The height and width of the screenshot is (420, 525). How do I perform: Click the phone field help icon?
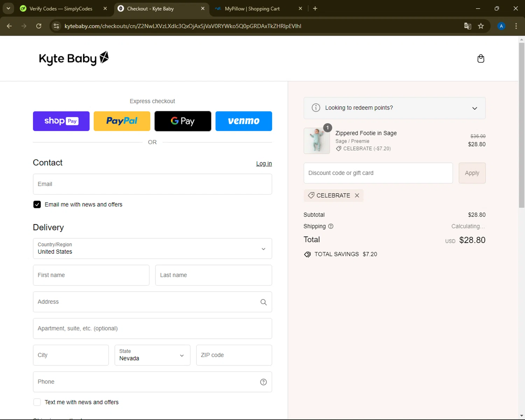(264, 382)
